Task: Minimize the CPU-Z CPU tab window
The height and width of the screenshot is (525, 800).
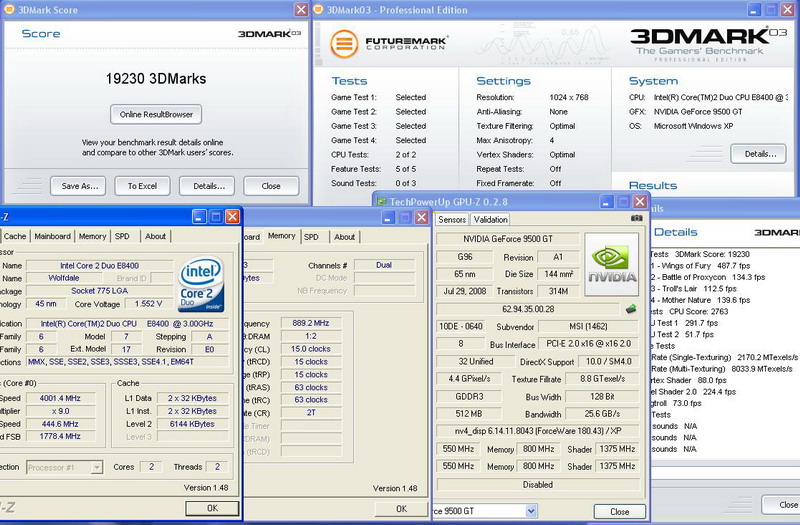Action: pyautogui.click(x=199, y=217)
